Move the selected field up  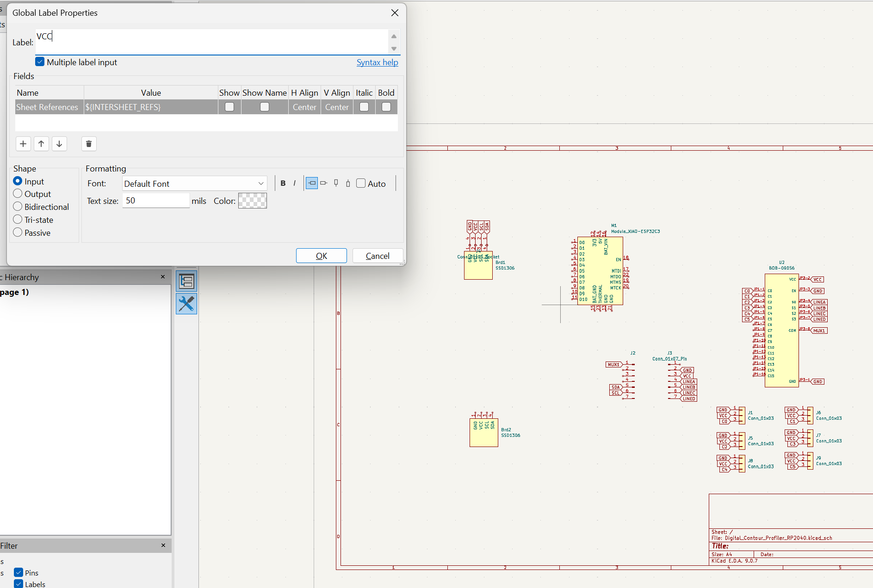[41, 144]
